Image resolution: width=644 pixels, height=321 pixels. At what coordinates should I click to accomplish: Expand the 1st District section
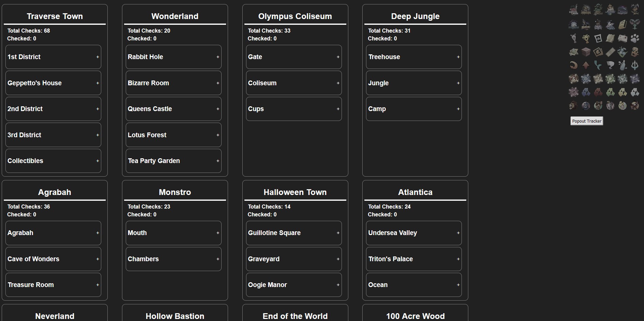click(x=53, y=57)
